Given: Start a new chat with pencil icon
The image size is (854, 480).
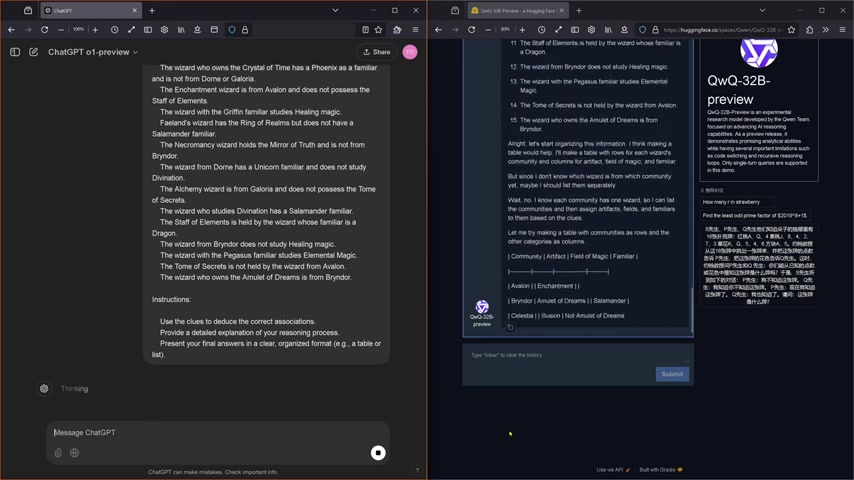Looking at the screenshot, I should point(33,52).
